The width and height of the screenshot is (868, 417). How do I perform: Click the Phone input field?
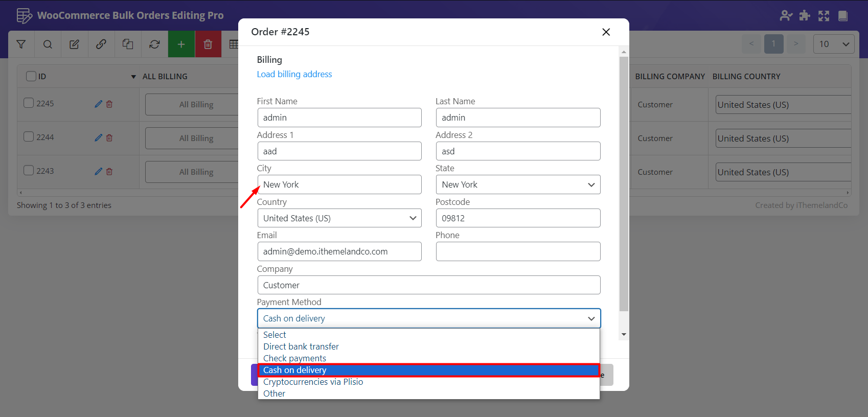click(x=517, y=251)
